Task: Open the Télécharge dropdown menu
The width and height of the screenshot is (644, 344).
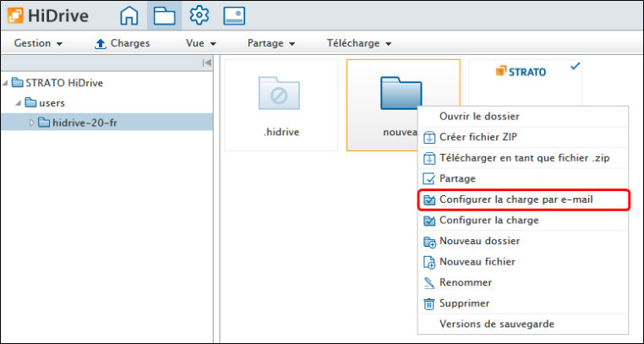Action: (358, 43)
